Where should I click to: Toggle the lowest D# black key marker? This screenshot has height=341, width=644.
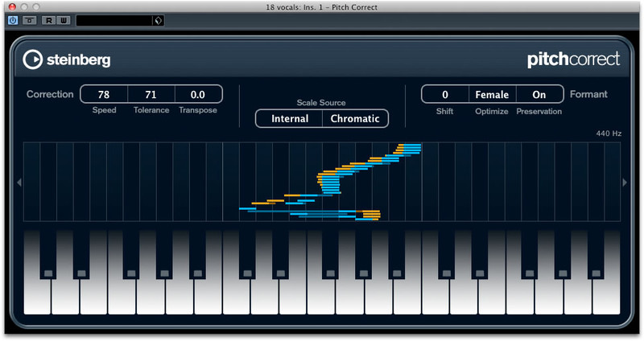click(x=82, y=273)
